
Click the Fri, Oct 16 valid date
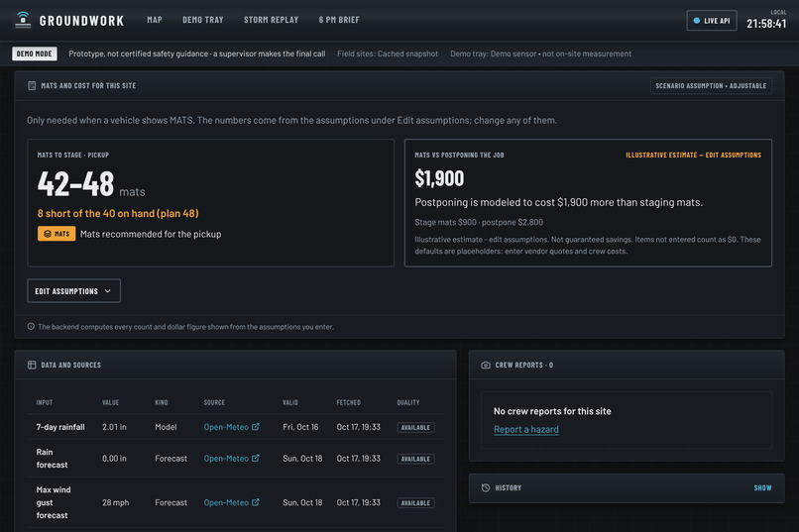coord(300,427)
